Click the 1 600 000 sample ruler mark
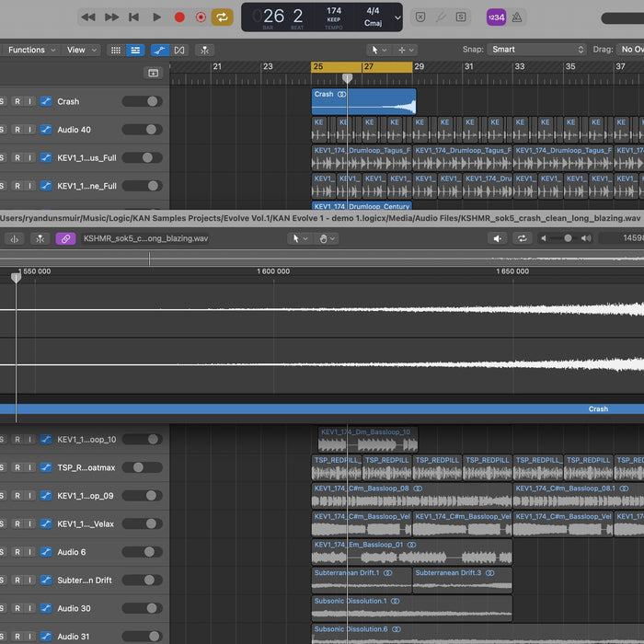This screenshot has height=644, width=644. pyautogui.click(x=273, y=271)
